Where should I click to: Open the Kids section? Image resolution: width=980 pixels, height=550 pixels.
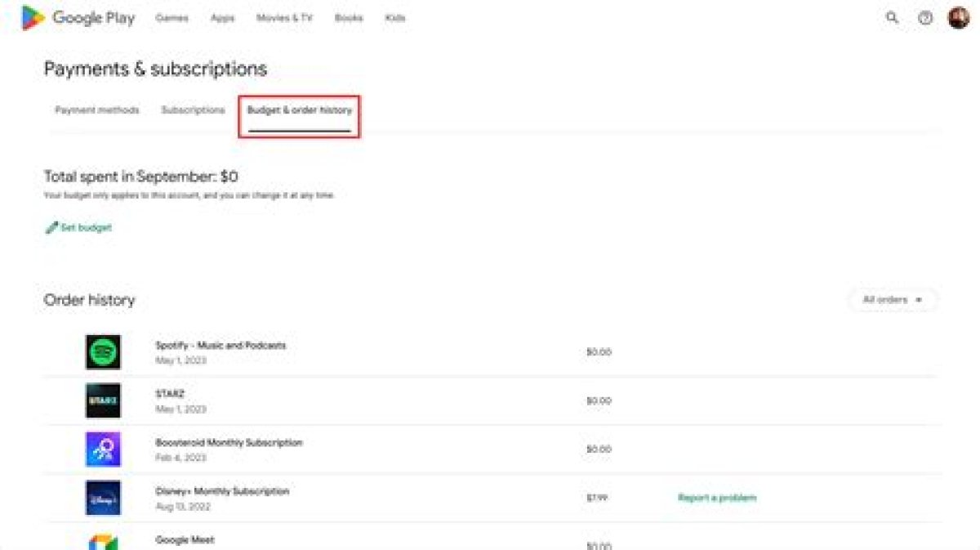pyautogui.click(x=394, y=18)
